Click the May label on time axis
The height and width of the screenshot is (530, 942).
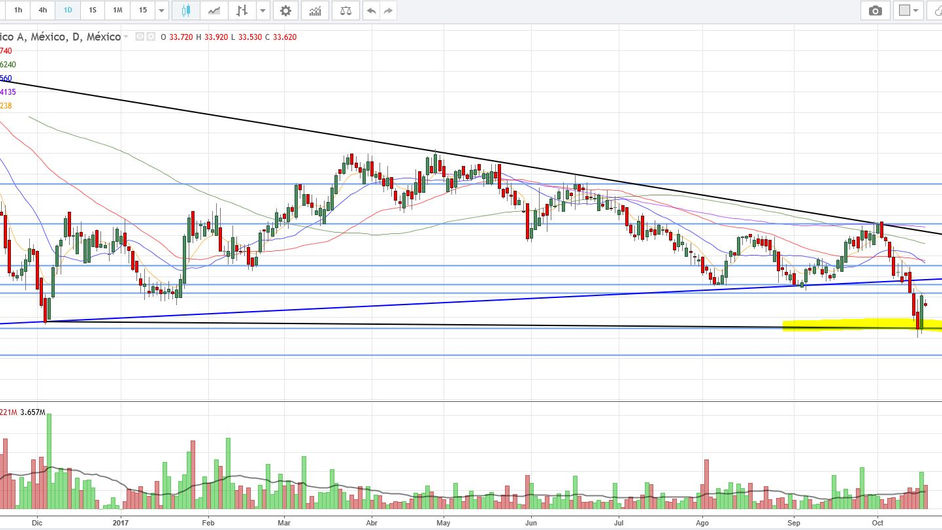point(443,523)
